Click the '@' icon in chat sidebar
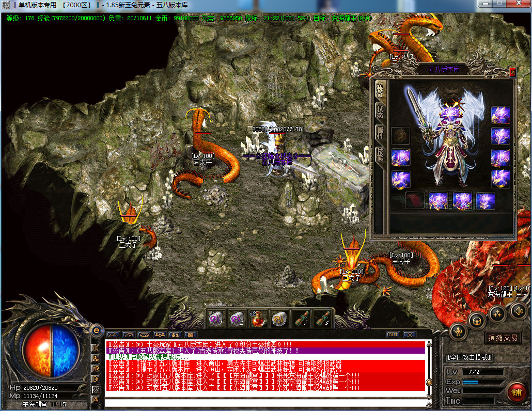This screenshot has height=411, width=532. [x=96, y=400]
